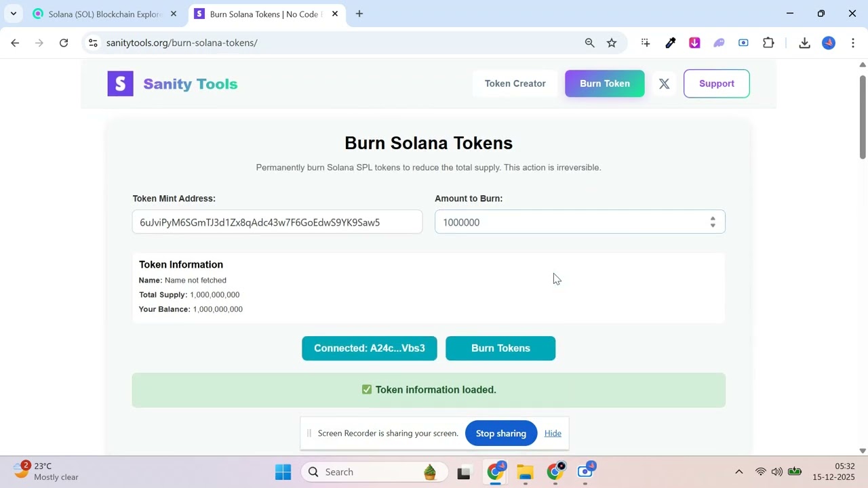This screenshot has height=488, width=868.
Task: Click the Burn Tokens button
Action: tap(500, 348)
